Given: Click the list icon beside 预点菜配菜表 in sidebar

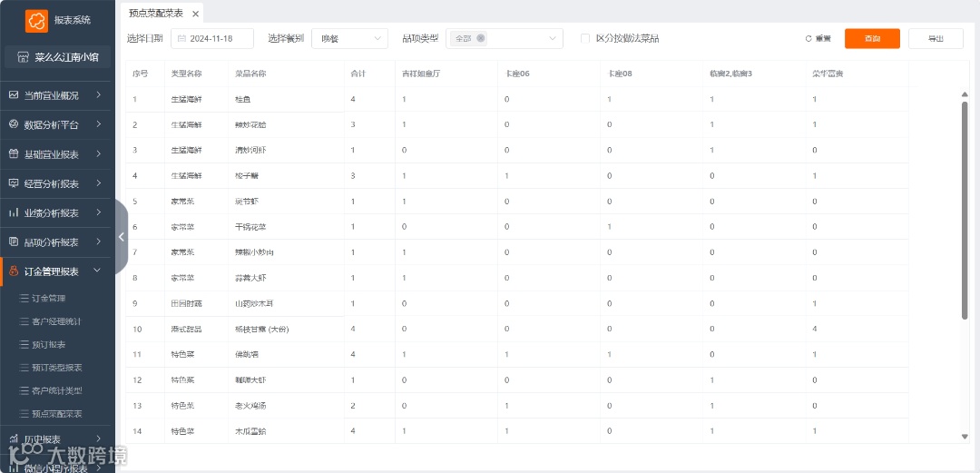Looking at the screenshot, I should point(24,414).
